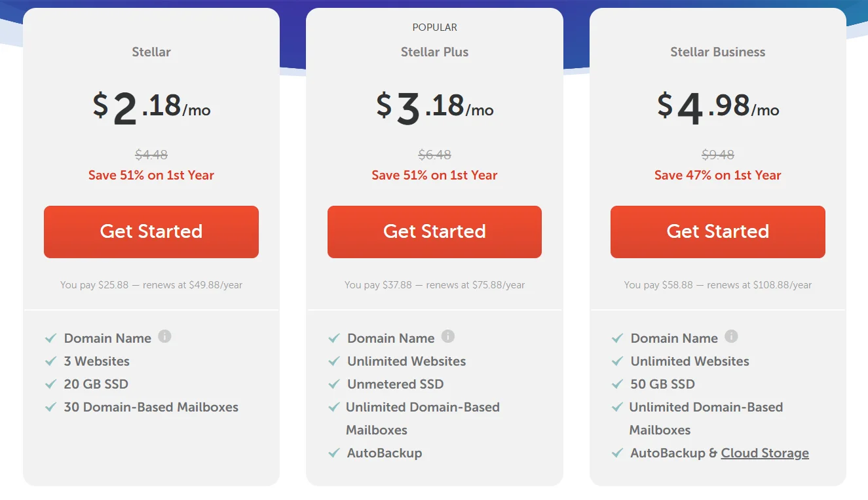Open Domain Name info icon in Stellar Plus plan
Image resolution: width=868 pixels, height=500 pixels.
coord(448,337)
